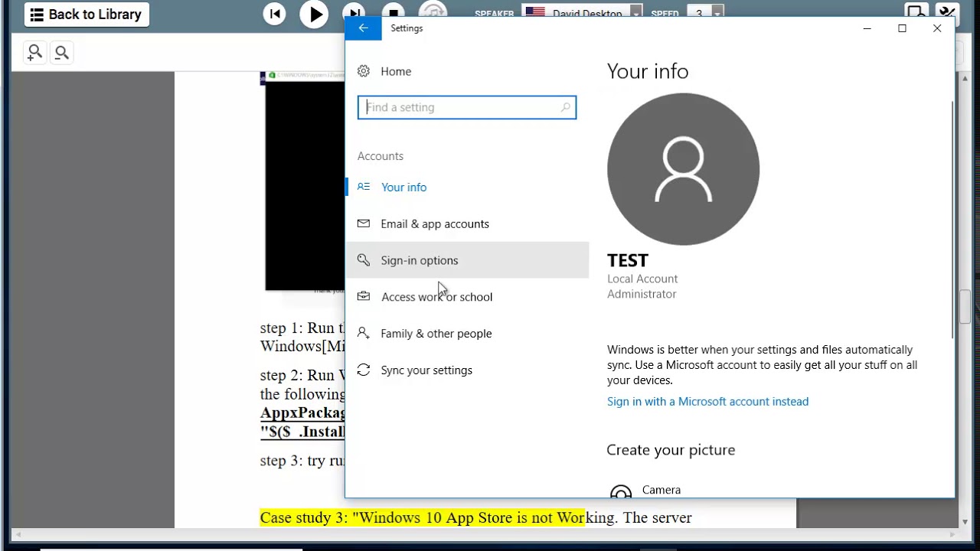Click Sign in with a Microsoft account instead
The height and width of the screenshot is (551, 980).
coord(707,401)
